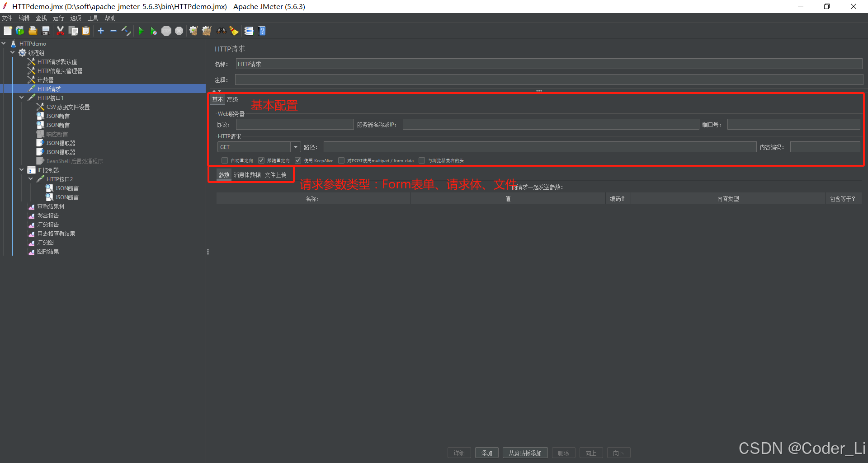Toggle the 自动重定向 checkbox
868x463 pixels.
[x=225, y=160]
